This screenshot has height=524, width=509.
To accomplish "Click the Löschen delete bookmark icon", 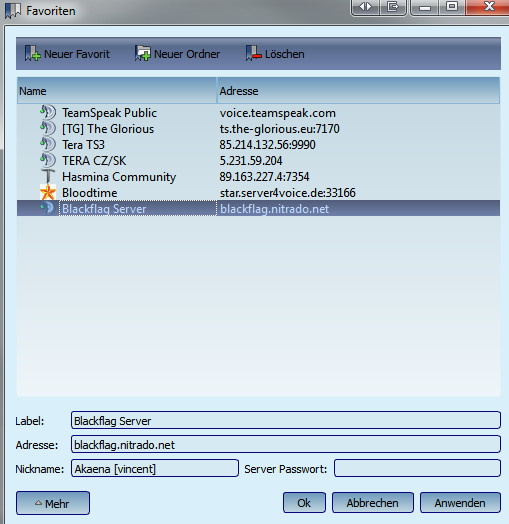I will (x=253, y=53).
